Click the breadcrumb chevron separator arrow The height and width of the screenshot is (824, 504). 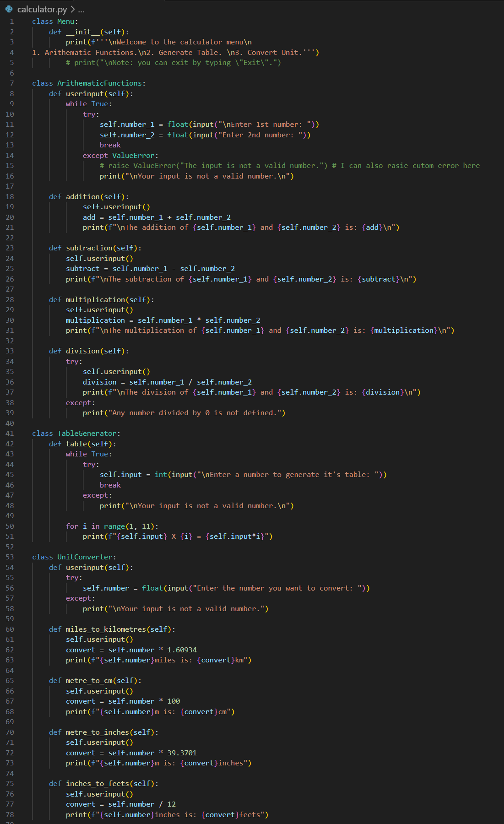point(72,9)
